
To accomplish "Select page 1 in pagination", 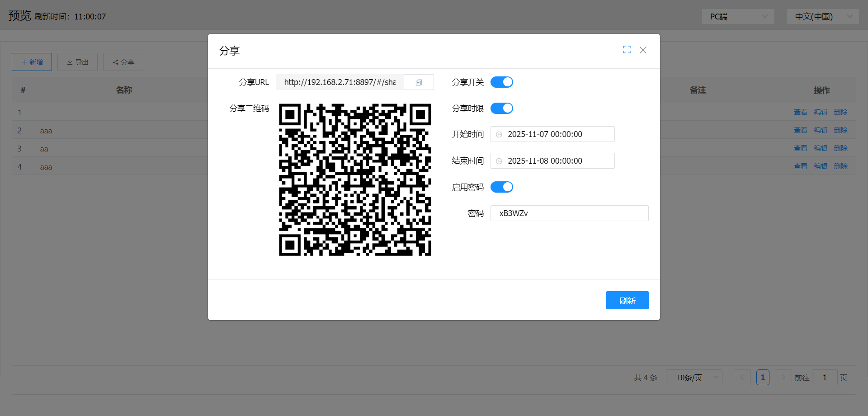I will (x=763, y=378).
